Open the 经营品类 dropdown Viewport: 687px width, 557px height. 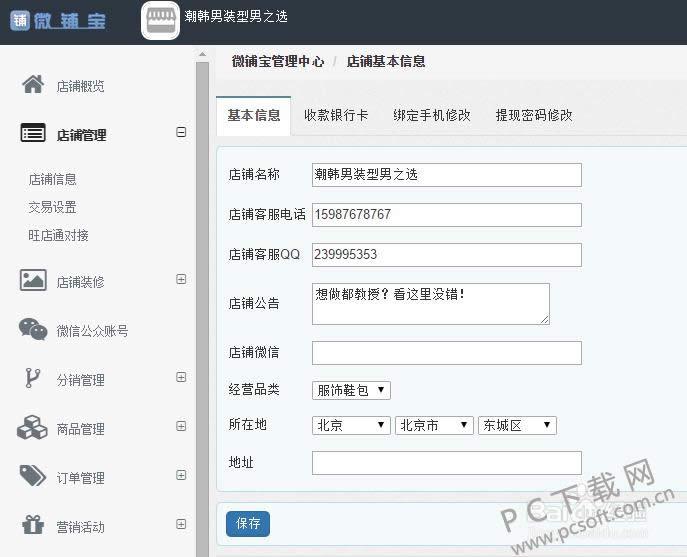(x=351, y=390)
